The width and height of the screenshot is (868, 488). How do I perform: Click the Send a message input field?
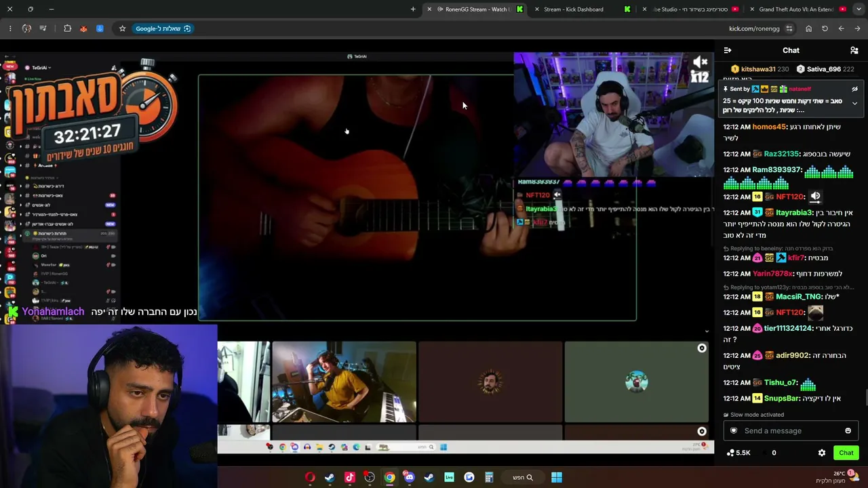(791, 431)
